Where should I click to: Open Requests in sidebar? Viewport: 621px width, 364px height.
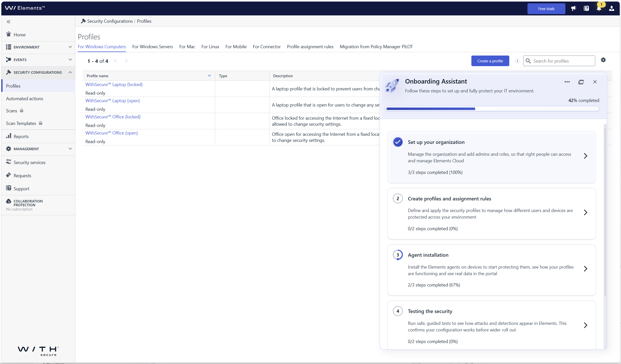[x=38, y=175]
